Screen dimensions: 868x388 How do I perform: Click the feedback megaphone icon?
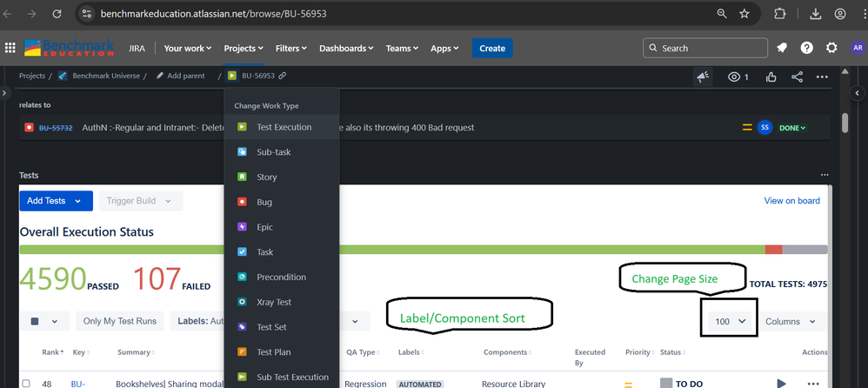tap(703, 77)
